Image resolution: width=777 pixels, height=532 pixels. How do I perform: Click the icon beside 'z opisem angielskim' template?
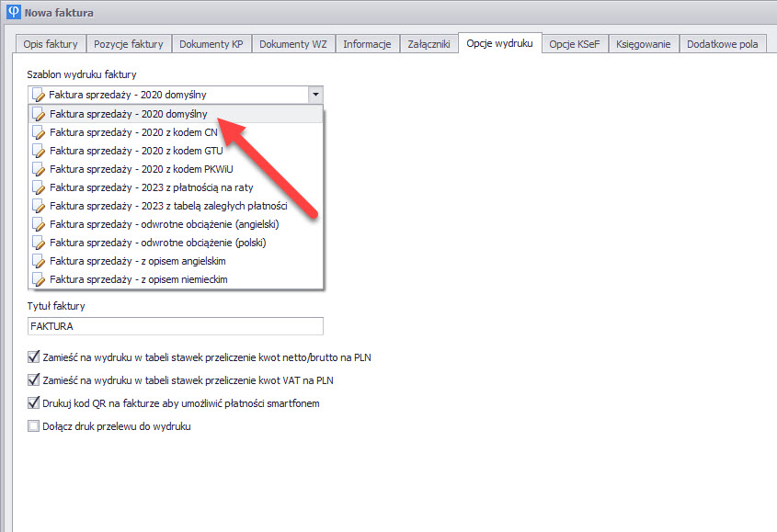click(x=39, y=261)
